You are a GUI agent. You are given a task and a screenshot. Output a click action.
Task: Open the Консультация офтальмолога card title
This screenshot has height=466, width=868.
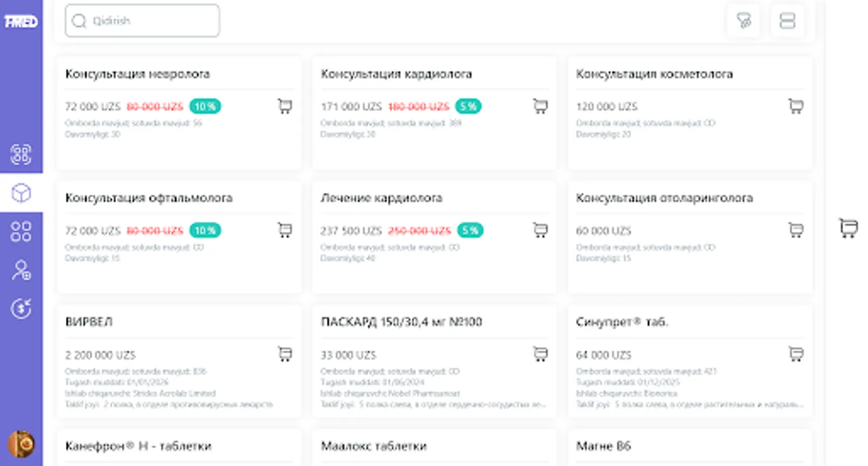149,198
